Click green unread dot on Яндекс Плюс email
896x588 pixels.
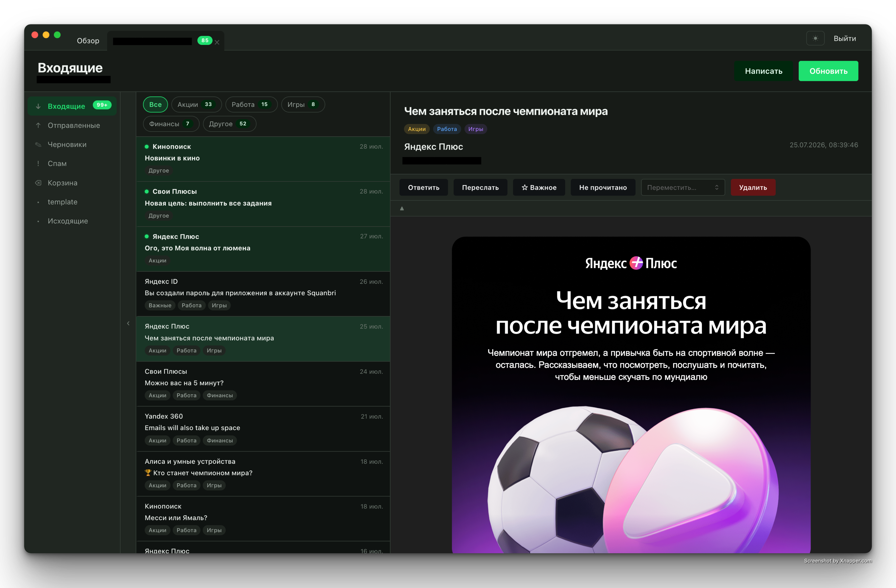(x=147, y=236)
